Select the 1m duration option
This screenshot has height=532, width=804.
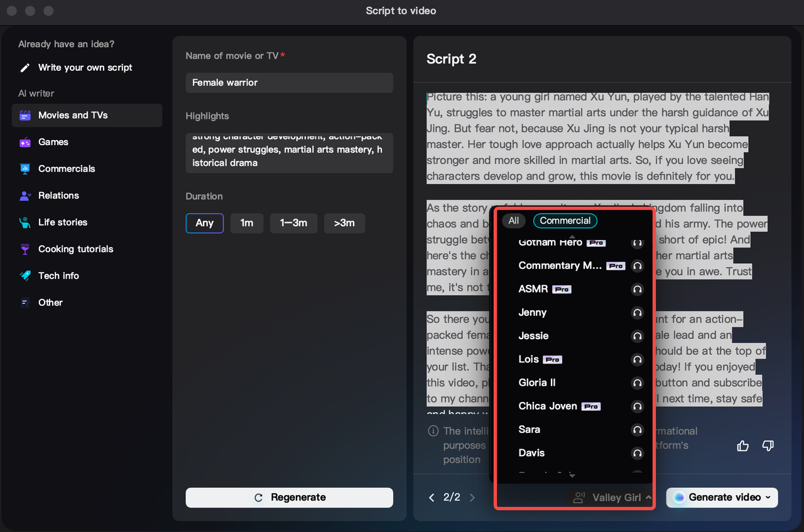pos(246,223)
